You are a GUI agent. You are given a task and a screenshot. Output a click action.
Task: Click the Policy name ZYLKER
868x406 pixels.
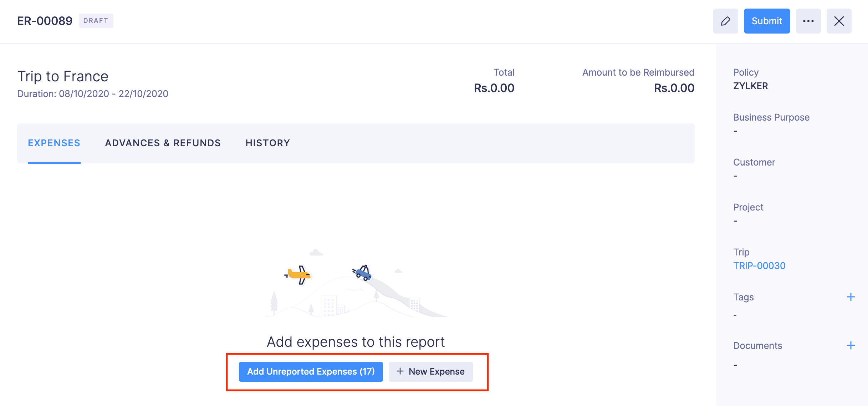(x=750, y=86)
